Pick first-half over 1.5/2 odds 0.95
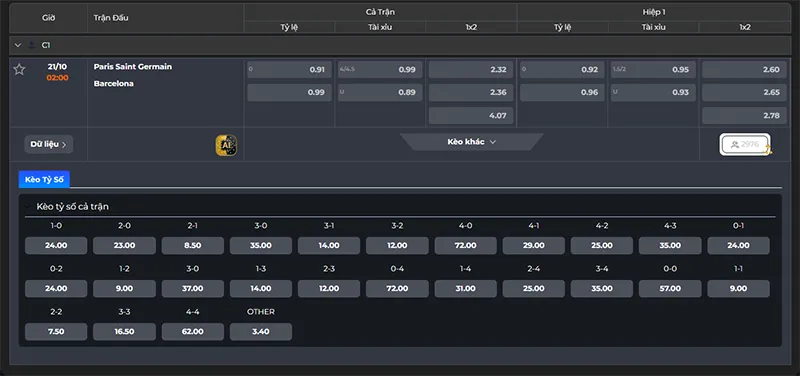 (x=653, y=70)
